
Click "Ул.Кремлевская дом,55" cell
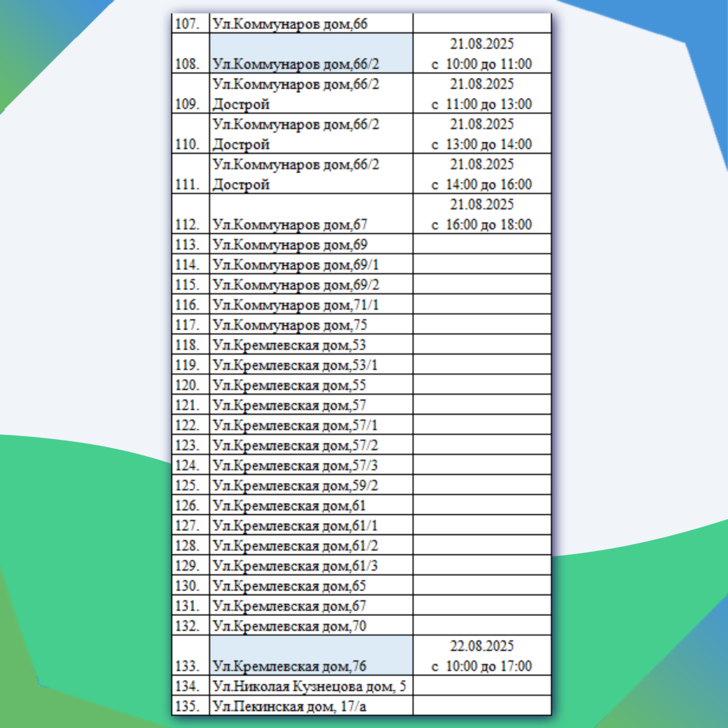311,385
